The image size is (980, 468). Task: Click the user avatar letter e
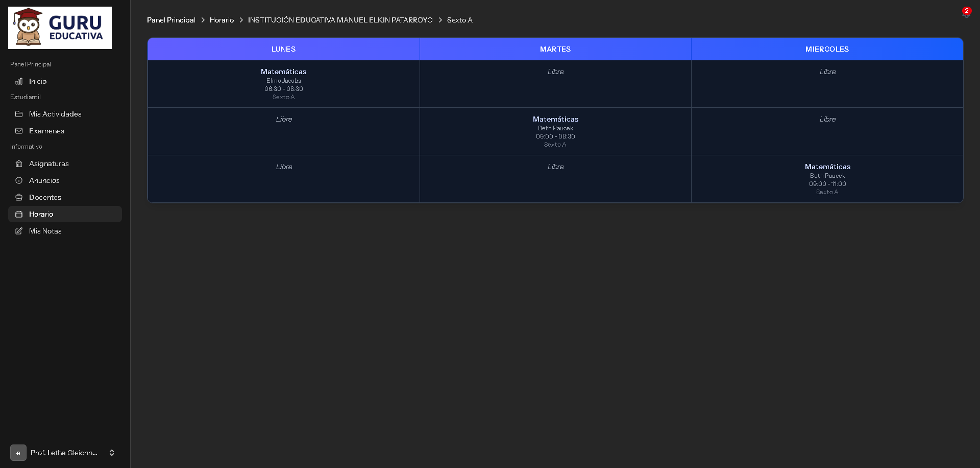[18, 453]
